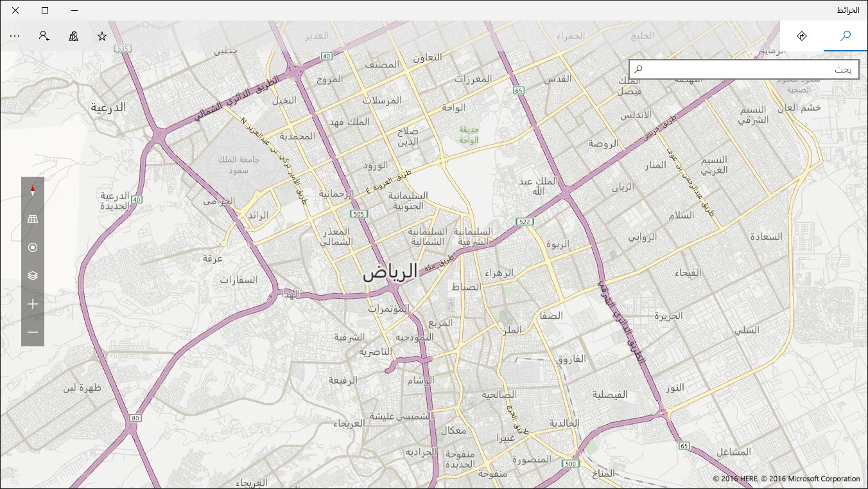Click route 505 shield marker
This screenshot has width=868, height=489.
(x=359, y=213)
